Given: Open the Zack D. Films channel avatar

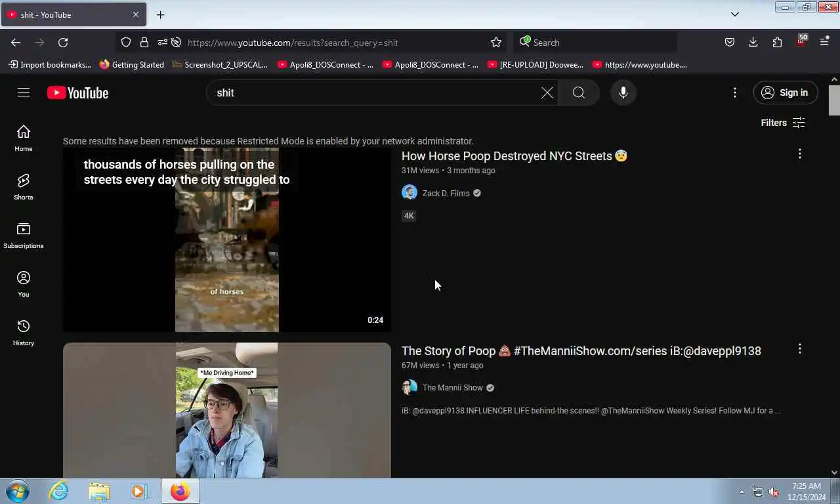Looking at the screenshot, I should [409, 192].
